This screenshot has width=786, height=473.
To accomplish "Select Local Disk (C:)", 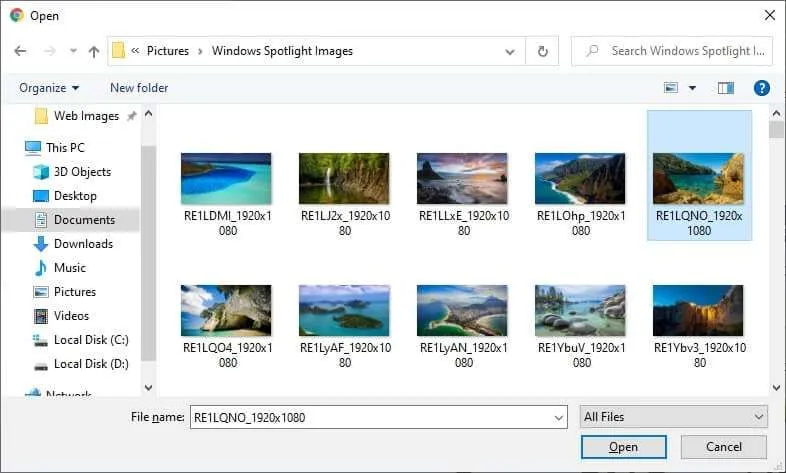I will pyautogui.click(x=91, y=340).
